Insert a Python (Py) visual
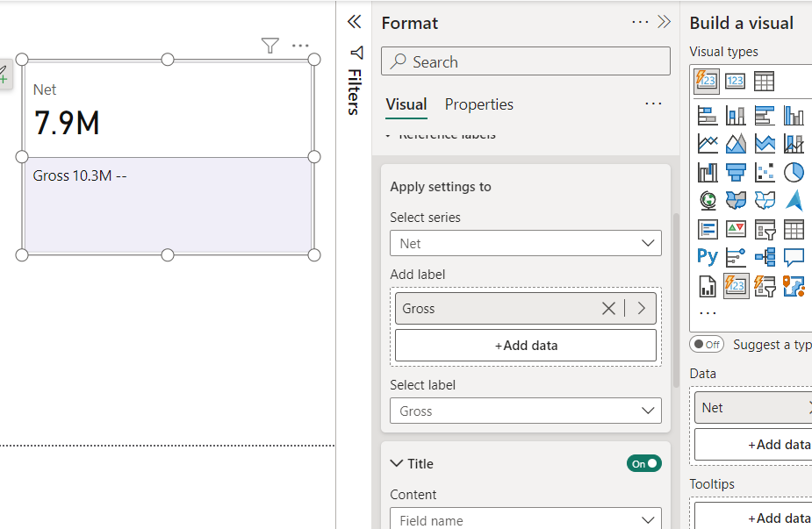Image resolution: width=812 pixels, height=529 pixels. (x=708, y=257)
